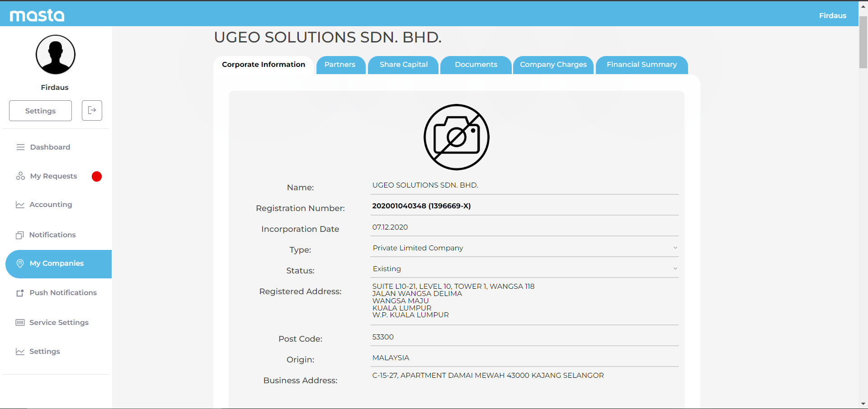Screen dimensions: 868x409
Task: Open Accounting section
Action: (51, 205)
